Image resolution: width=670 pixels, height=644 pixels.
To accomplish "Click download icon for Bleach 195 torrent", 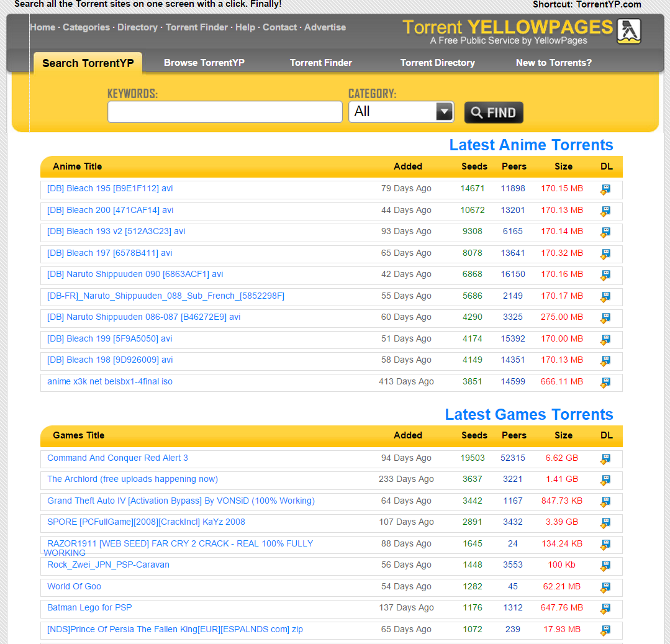I will point(605,189).
